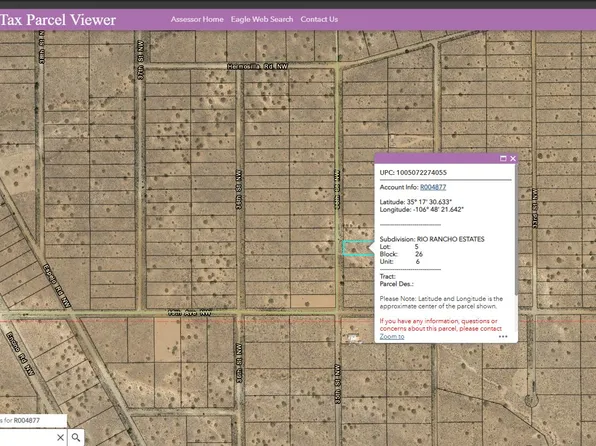Maximize the parcel info popup
596x446 pixels.
pos(503,159)
